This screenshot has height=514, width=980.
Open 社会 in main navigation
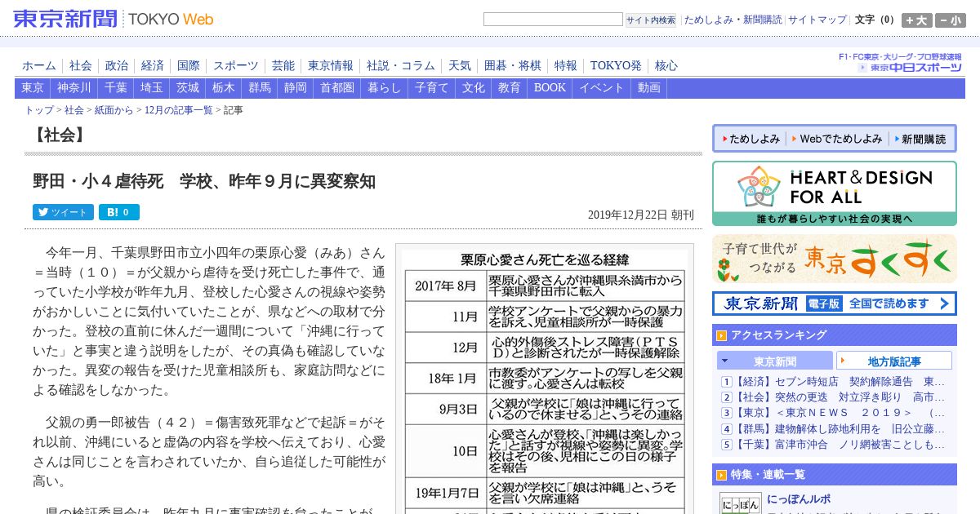click(x=81, y=65)
